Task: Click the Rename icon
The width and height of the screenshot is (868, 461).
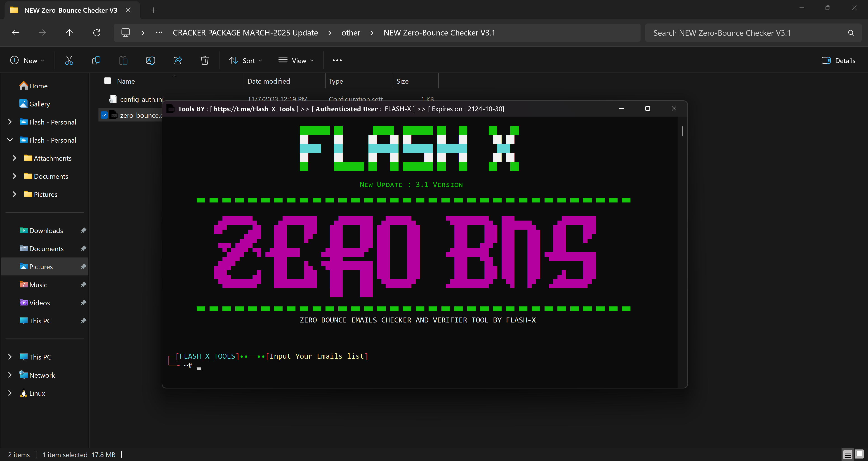Action: tap(150, 60)
